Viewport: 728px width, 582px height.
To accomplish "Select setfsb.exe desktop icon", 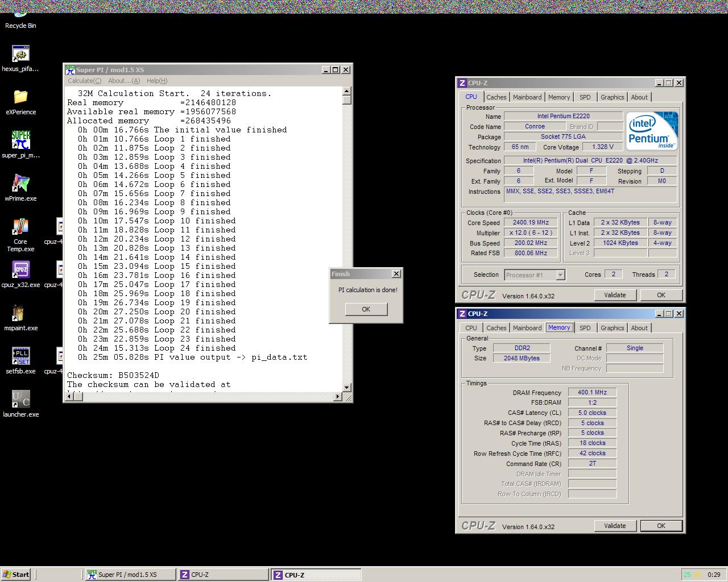I will [20, 361].
